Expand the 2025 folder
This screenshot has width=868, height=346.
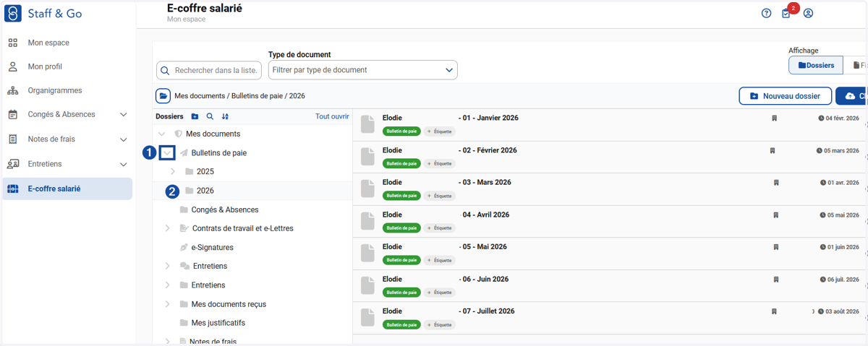[173, 172]
